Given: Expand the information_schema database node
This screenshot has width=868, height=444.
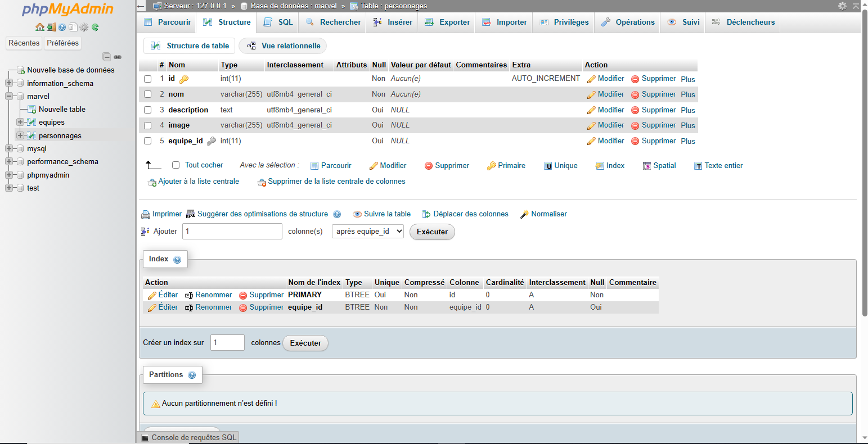Looking at the screenshot, I should [x=9, y=83].
